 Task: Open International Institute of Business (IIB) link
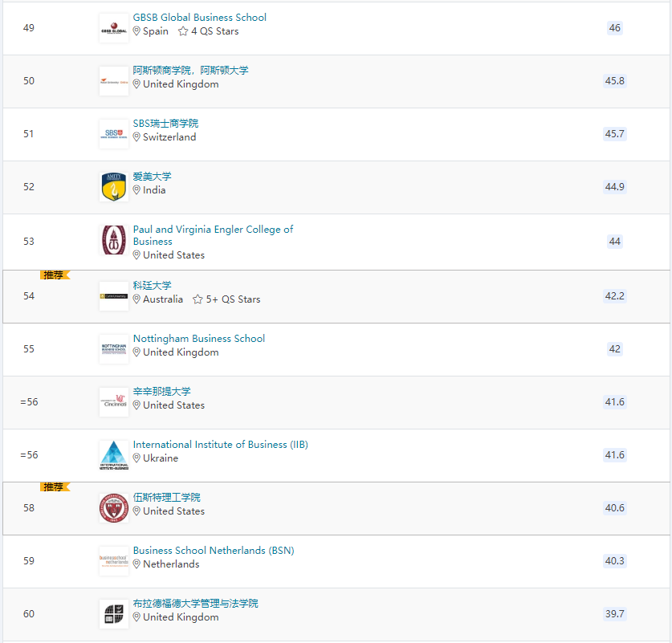point(220,445)
